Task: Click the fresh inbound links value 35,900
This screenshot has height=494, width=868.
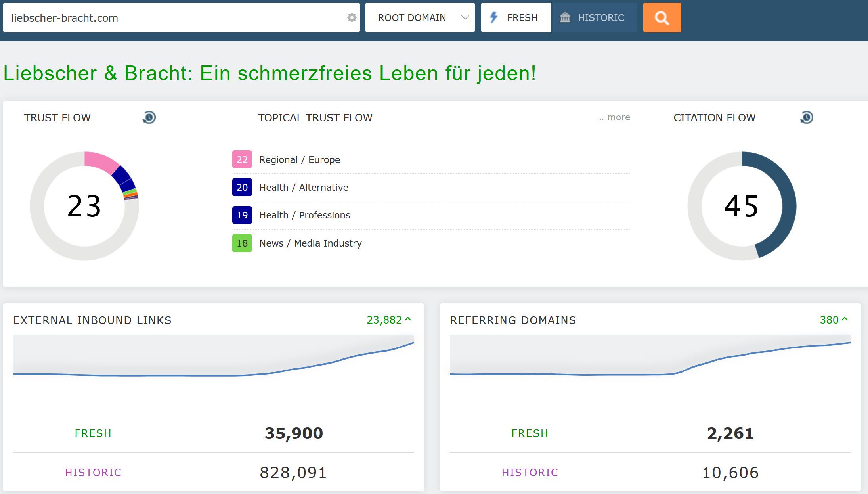Action: 294,433
